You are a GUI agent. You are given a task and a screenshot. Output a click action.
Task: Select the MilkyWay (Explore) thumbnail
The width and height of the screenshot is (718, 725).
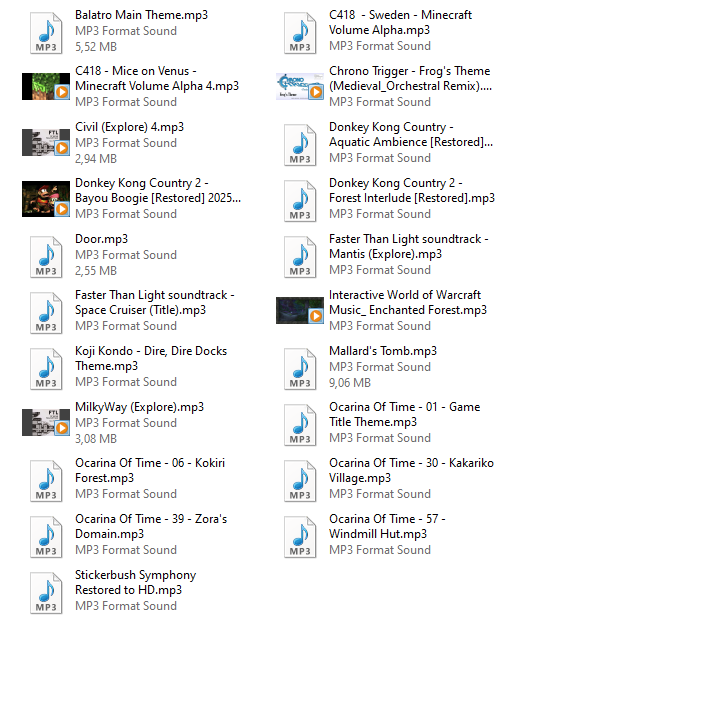point(46,423)
